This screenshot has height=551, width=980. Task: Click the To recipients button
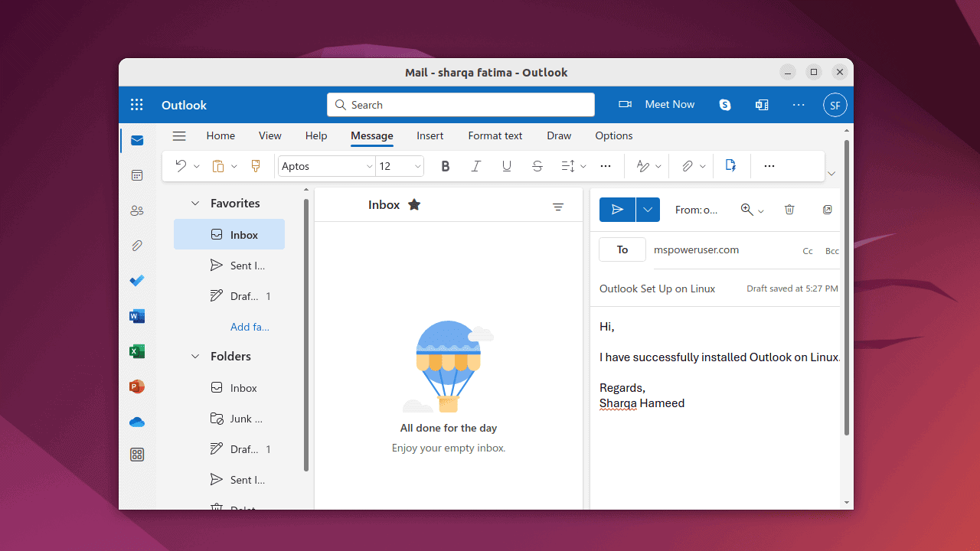pos(622,249)
